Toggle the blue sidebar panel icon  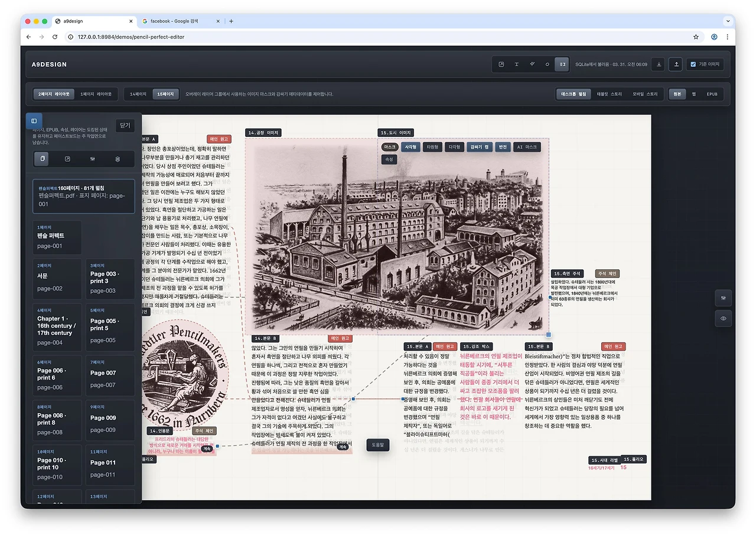click(x=34, y=121)
